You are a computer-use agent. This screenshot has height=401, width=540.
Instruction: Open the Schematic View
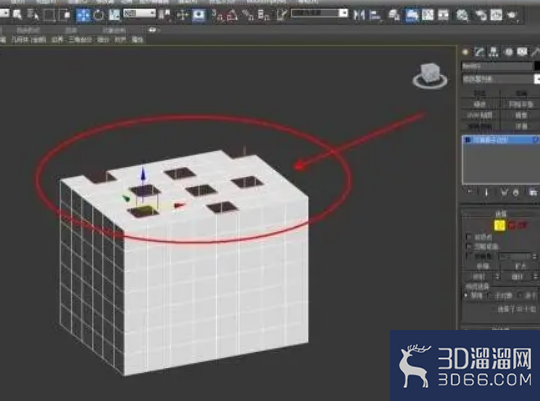444,15
